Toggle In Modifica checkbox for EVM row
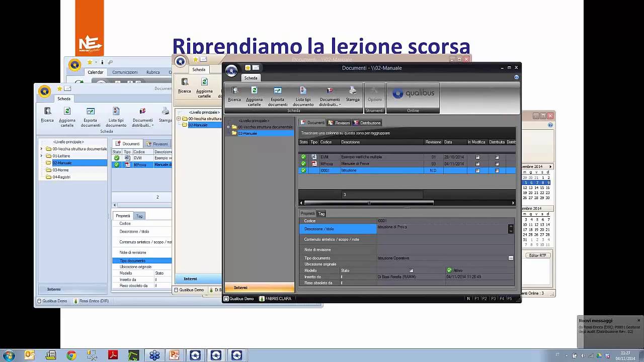The height and width of the screenshot is (362, 644). click(477, 157)
